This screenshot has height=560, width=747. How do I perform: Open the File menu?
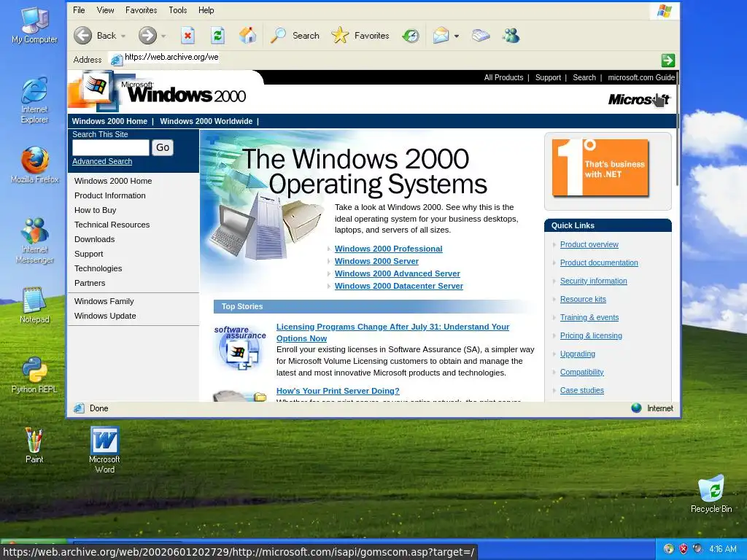tap(79, 10)
